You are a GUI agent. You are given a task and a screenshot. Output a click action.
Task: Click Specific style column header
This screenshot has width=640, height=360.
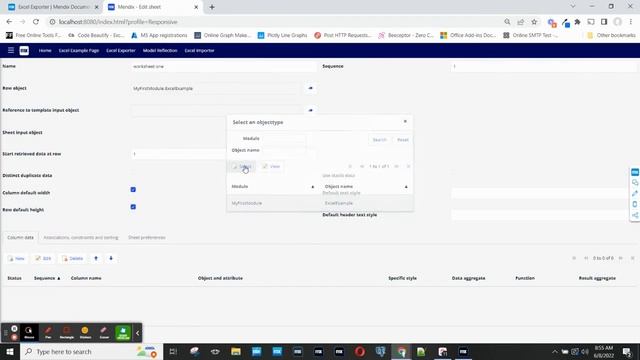point(402,278)
